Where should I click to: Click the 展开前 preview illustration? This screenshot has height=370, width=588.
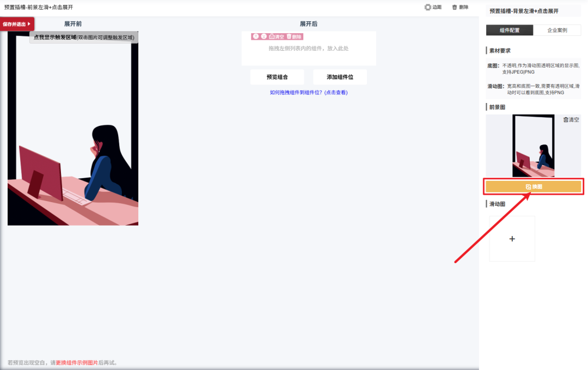73,129
